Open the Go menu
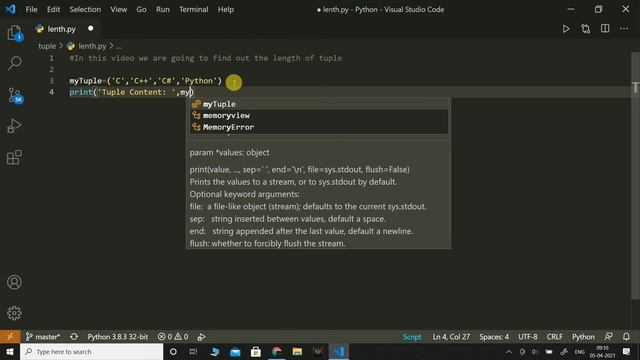Screen dimensions: 640x360 pos(141,9)
